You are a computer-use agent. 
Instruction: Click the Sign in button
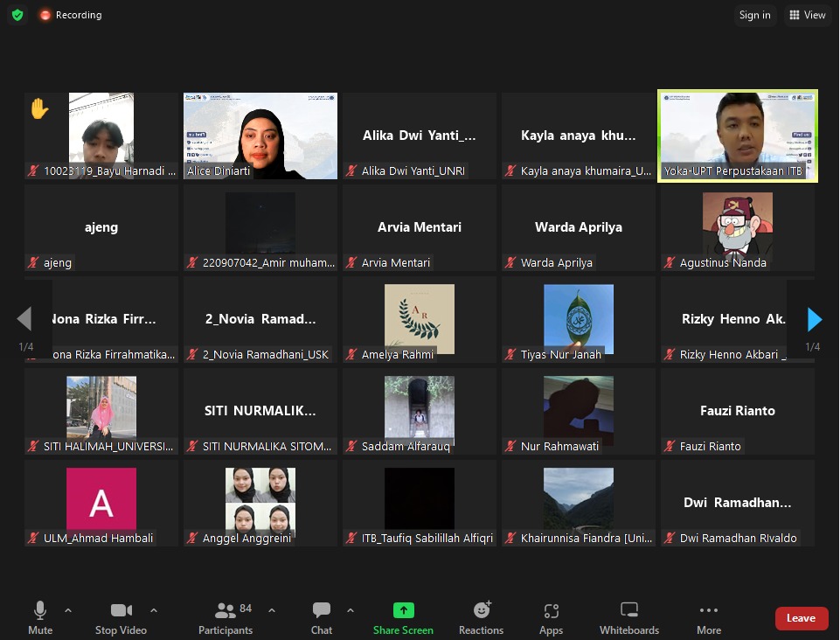pyautogui.click(x=754, y=15)
